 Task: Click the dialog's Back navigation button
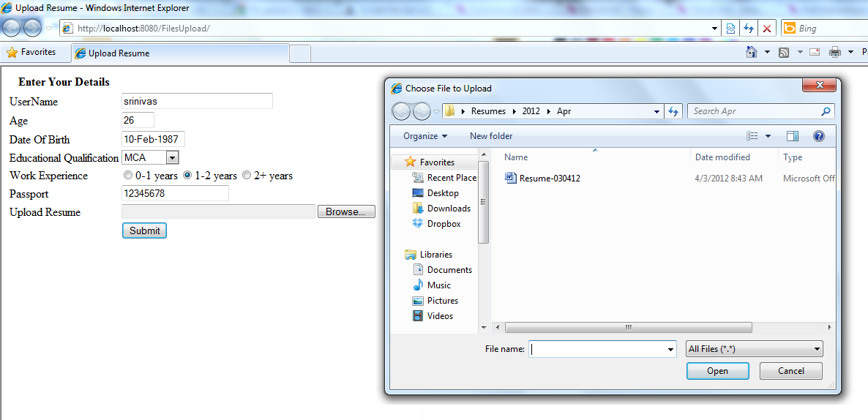click(401, 111)
